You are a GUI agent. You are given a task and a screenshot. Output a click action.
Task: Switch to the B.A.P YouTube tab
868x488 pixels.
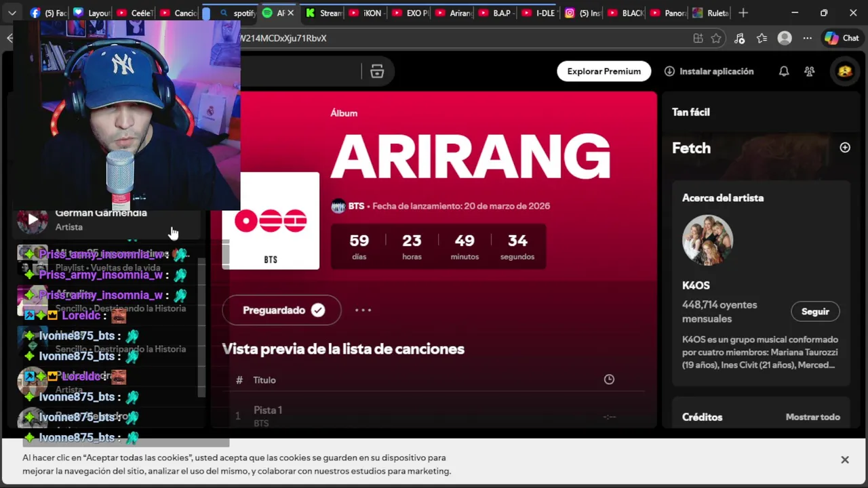(x=496, y=13)
